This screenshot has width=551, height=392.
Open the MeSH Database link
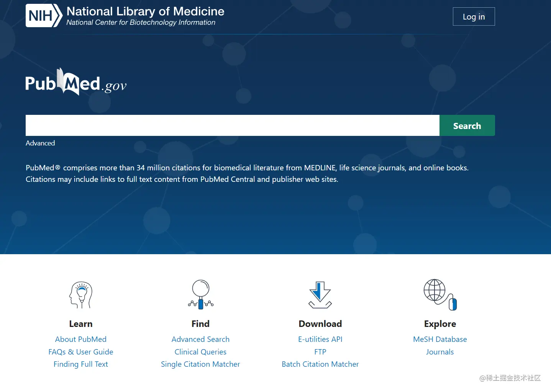tap(440, 339)
